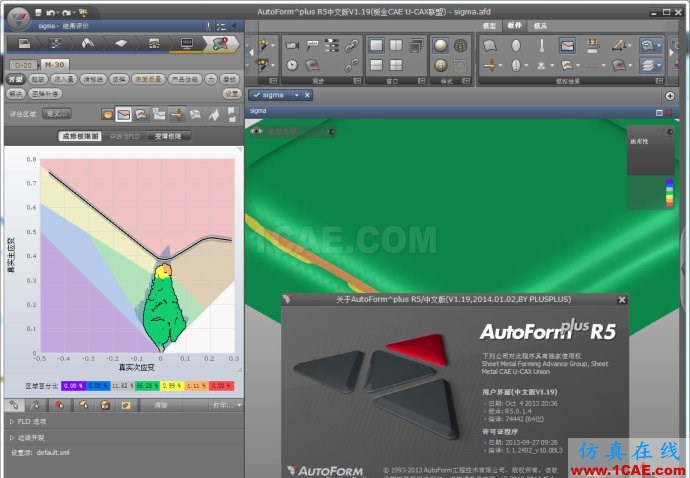Select the cascaded windows layout icon
Image resolution: width=690 pixels, height=478 pixels.
tap(416, 45)
